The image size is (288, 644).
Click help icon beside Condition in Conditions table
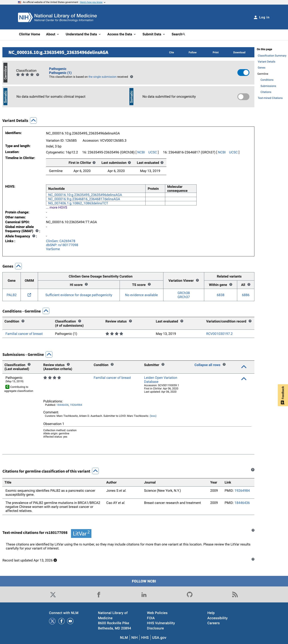pos(23,321)
